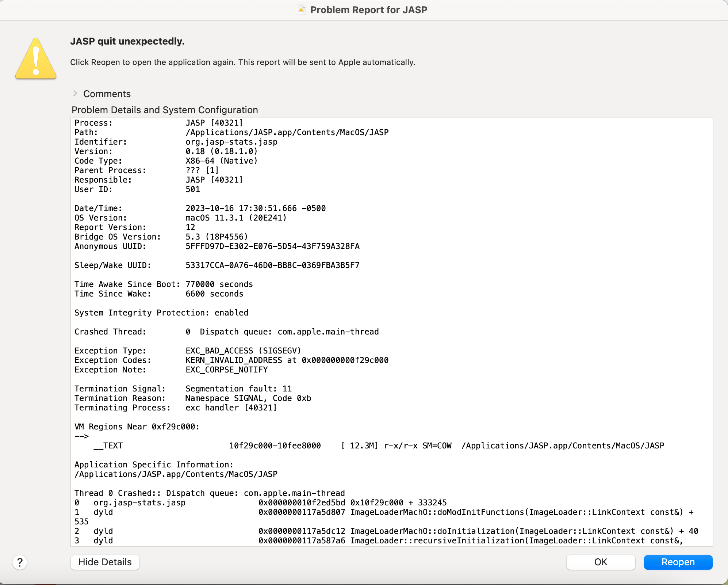Click the Thread 0 Crashed stack trace entry

(210, 493)
